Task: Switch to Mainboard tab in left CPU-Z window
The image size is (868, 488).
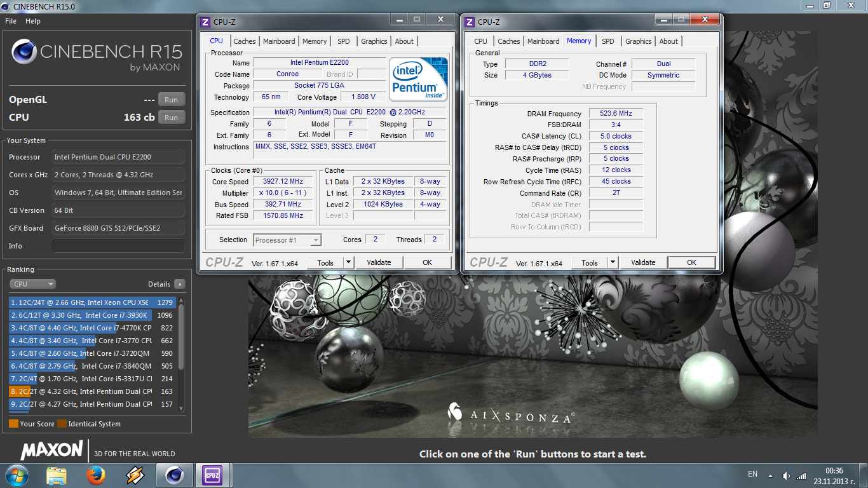Action: pos(279,41)
